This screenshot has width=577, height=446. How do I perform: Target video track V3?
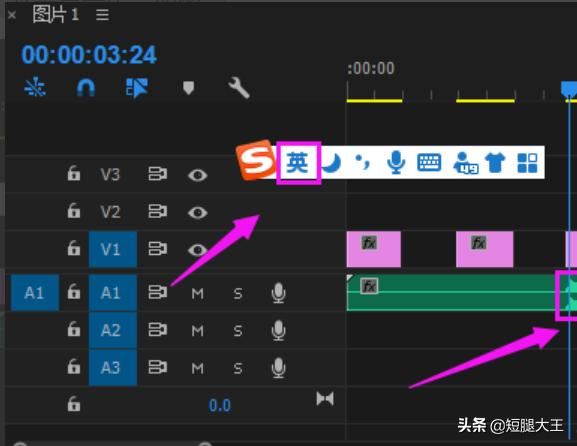(110, 174)
